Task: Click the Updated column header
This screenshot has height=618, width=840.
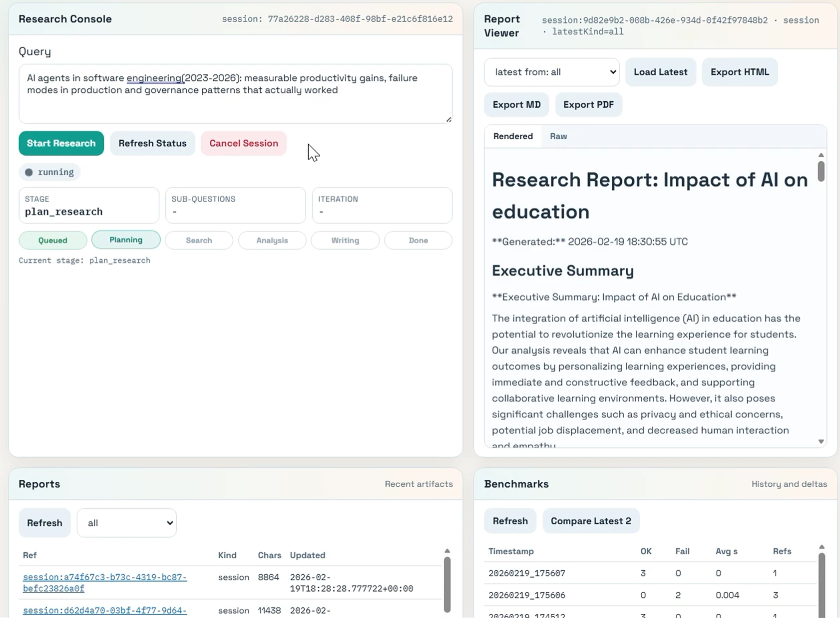Action: point(308,555)
